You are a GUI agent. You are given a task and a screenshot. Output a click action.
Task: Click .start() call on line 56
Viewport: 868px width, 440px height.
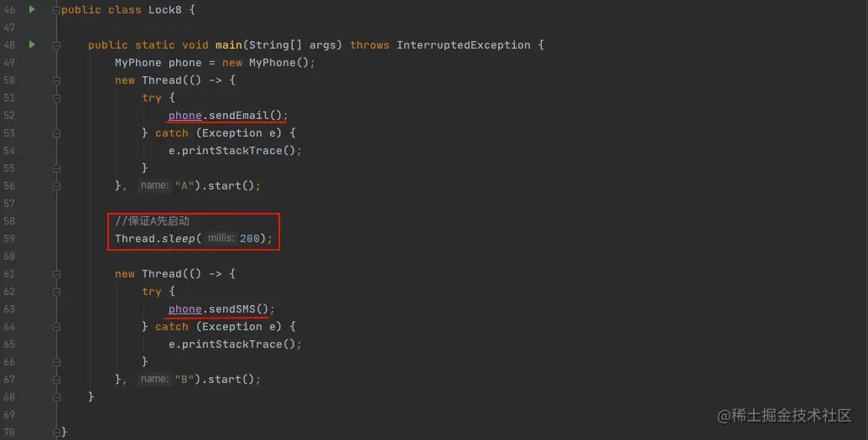[x=231, y=186]
